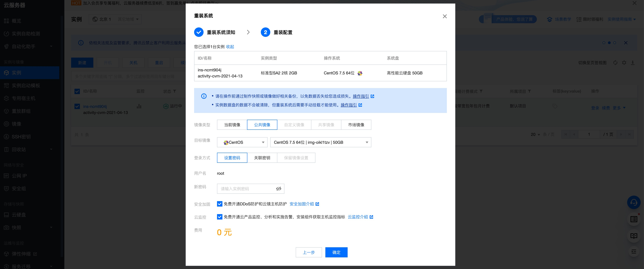Close the 重装系统 dialog with X icon
644x269 pixels.
pos(444,16)
